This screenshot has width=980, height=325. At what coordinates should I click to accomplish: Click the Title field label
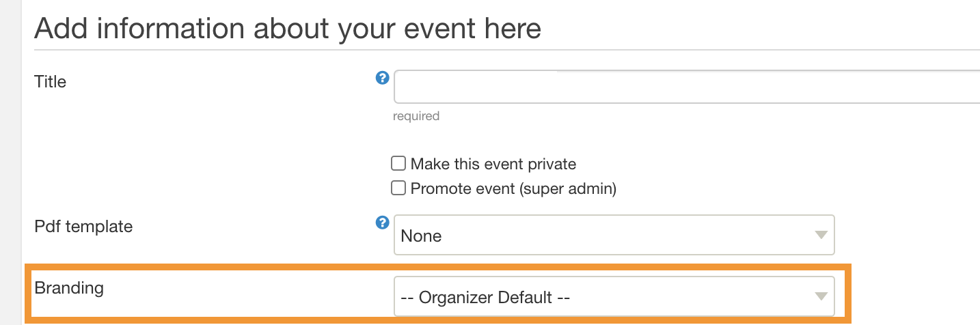(x=51, y=82)
